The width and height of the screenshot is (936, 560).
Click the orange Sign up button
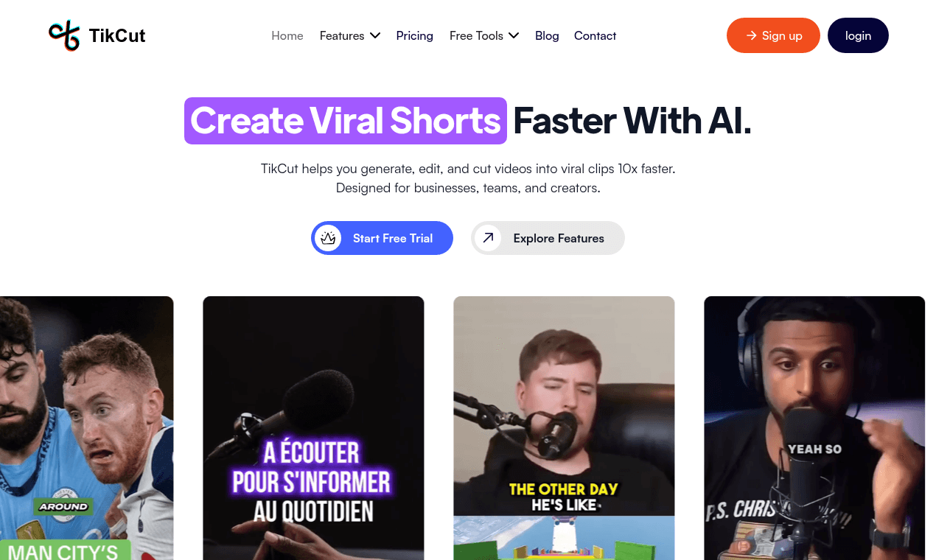pyautogui.click(x=773, y=35)
